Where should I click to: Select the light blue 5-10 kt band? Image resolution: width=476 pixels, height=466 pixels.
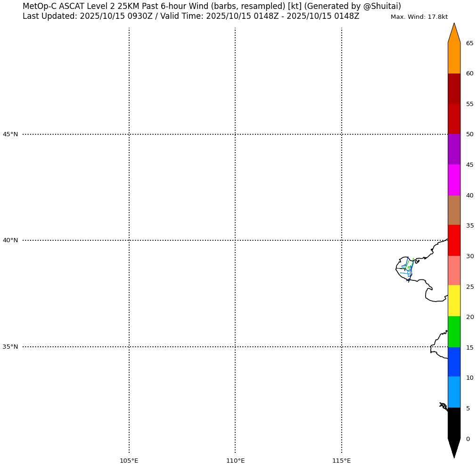click(454, 392)
